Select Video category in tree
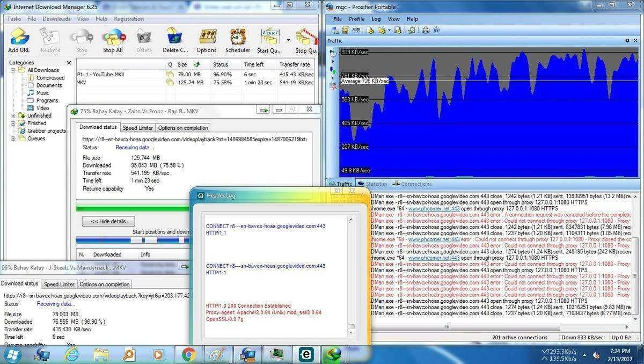 pyautogui.click(x=42, y=108)
